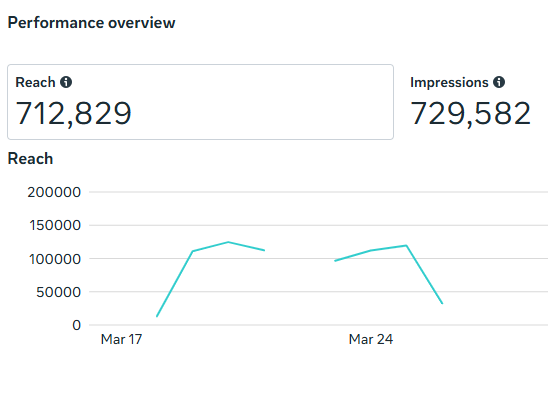This screenshot has width=548, height=407.
Task: Click the Reach chart title
Action: (x=30, y=159)
